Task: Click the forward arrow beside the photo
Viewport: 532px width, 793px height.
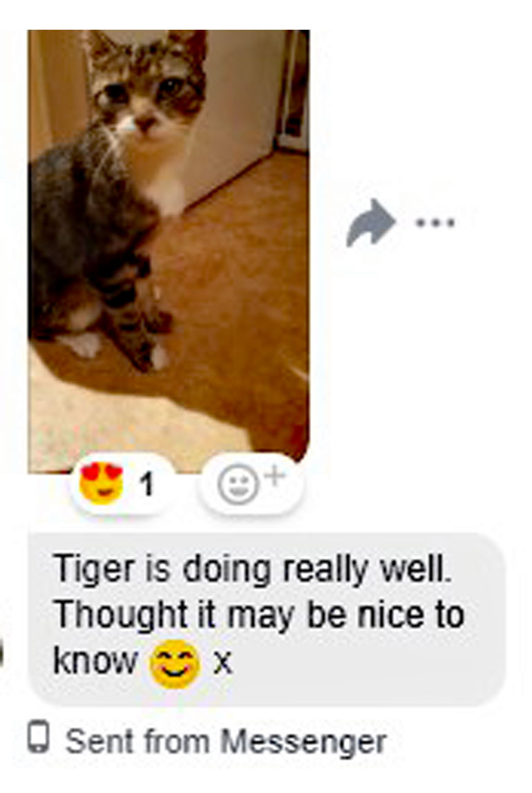Action: 371,223
